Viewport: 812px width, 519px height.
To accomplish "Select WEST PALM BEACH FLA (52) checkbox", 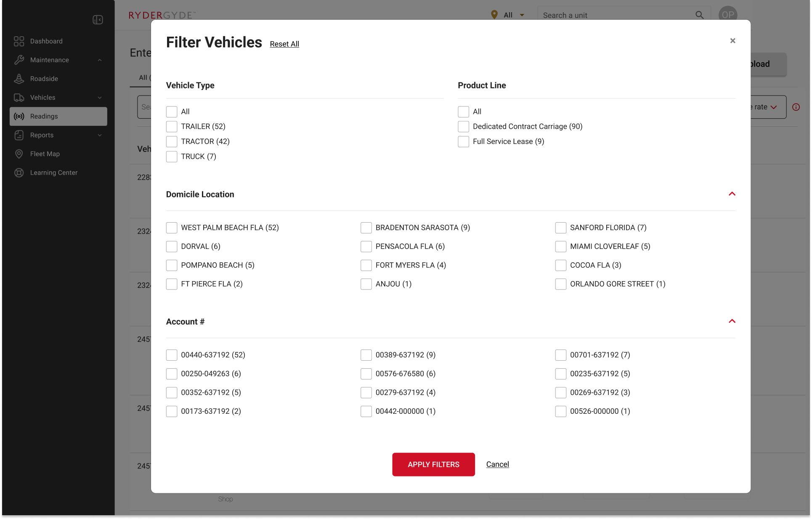I will click(x=172, y=228).
